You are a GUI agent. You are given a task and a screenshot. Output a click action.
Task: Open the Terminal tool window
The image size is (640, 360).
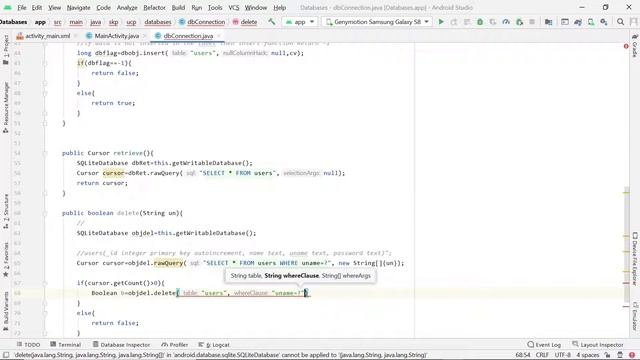66,344
